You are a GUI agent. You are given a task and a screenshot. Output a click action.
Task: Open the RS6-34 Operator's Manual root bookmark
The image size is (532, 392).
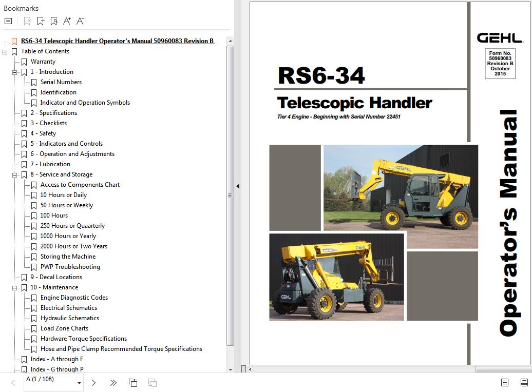click(x=118, y=41)
